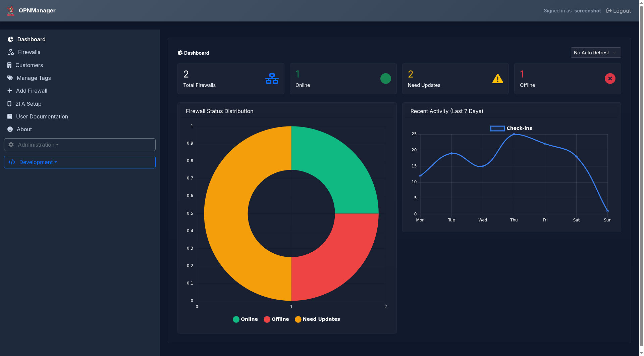Click the yellow Need Updates warning icon
644x356 pixels.
(497, 79)
